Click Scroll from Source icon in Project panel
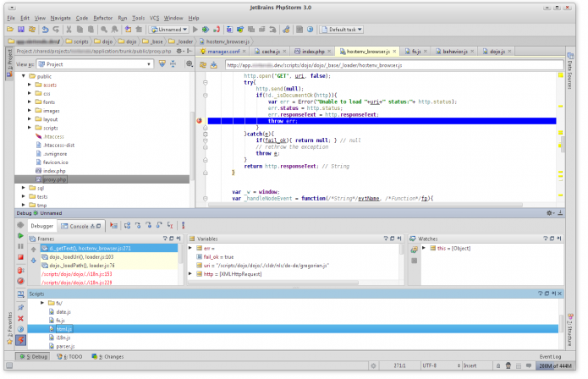This screenshot has width=588, height=379. point(162,64)
